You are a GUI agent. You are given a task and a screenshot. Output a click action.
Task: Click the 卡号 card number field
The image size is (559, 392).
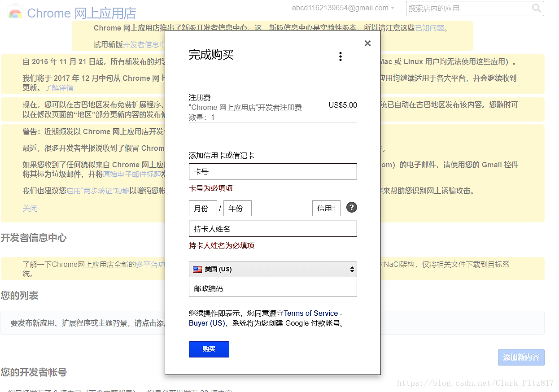(273, 171)
